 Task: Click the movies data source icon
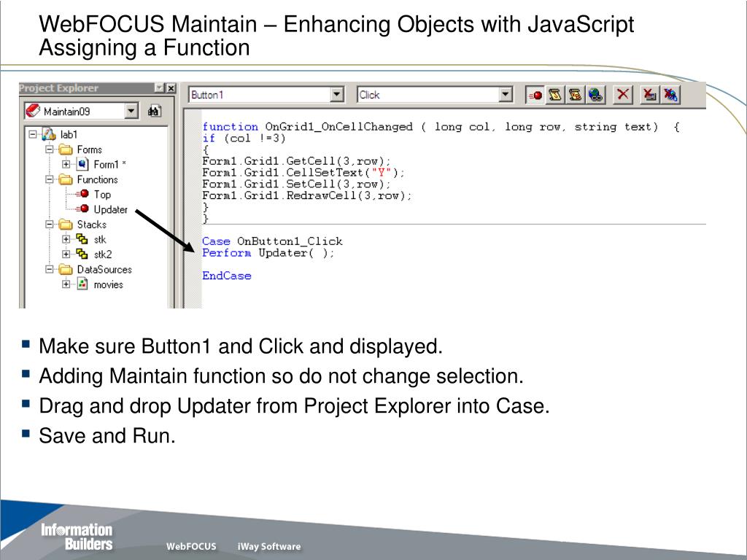(82, 284)
